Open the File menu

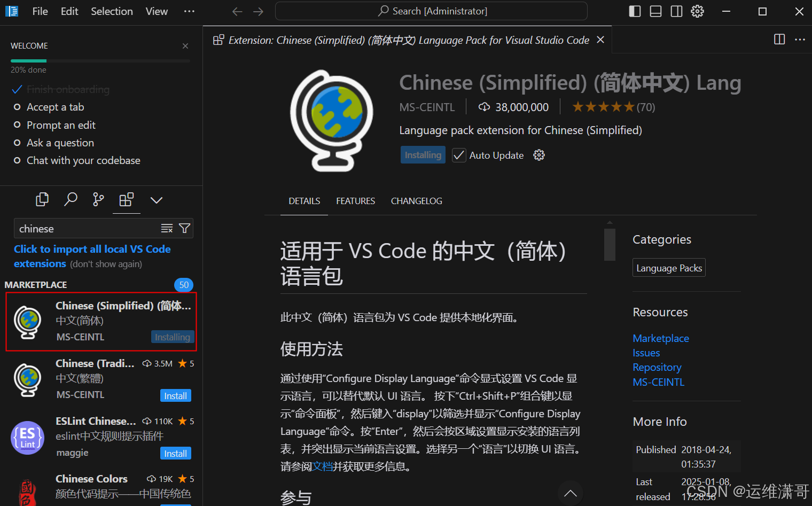click(x=40, y=11)
